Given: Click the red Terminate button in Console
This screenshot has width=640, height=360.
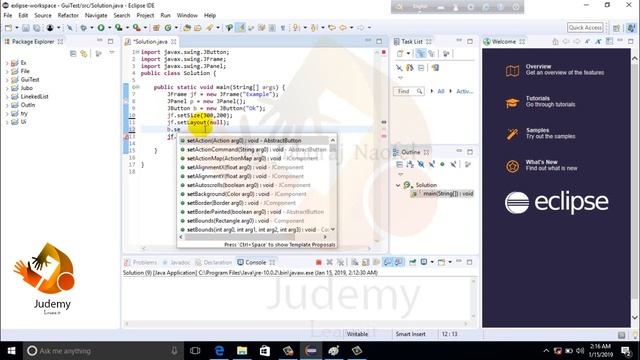Looking at the screenshot, I should [x=319, y=262].
